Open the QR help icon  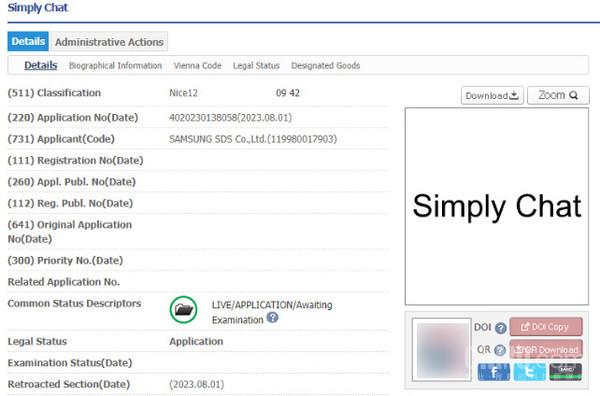[x=500, y=350]
